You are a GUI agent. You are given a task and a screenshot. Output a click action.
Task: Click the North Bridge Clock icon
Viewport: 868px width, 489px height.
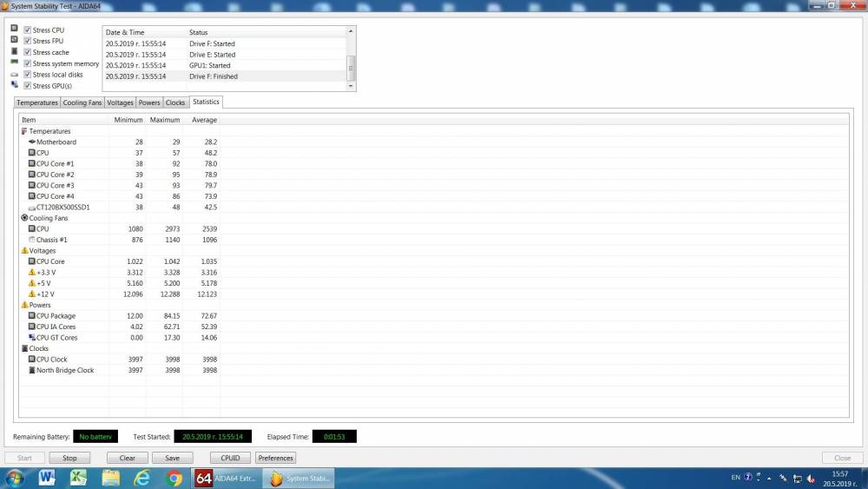(31, 369)
